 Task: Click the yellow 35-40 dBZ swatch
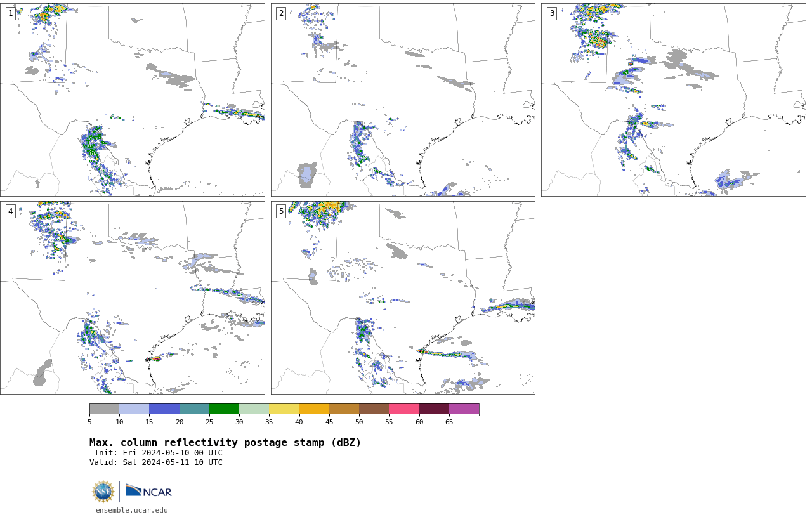[284, 409]
